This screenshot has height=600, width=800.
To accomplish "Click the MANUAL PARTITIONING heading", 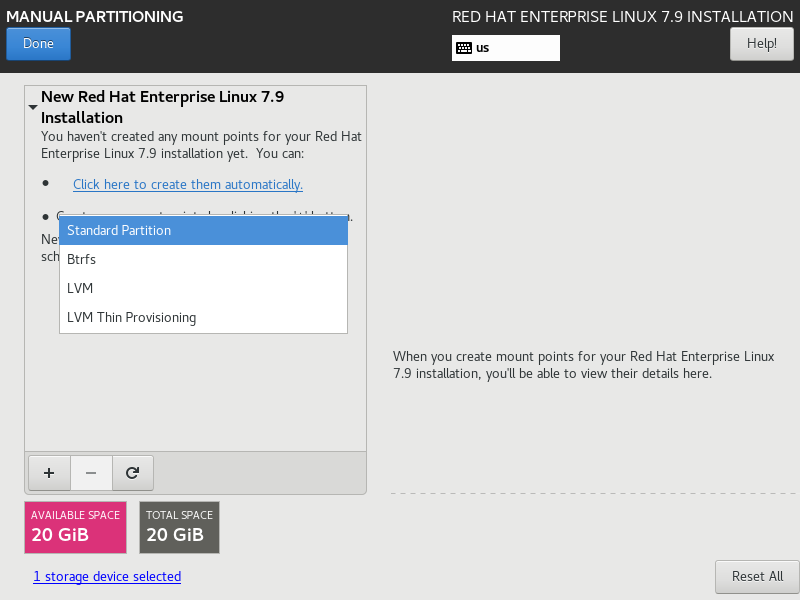I will [95, 16].
